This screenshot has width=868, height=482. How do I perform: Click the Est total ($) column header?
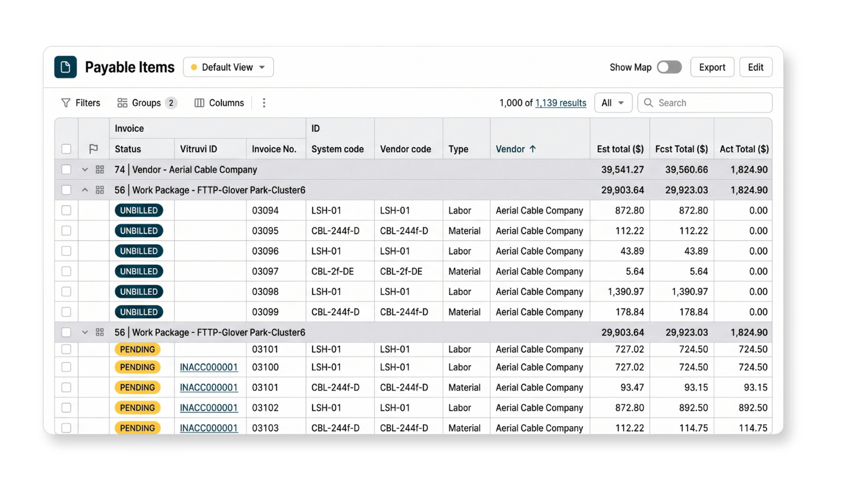click(x=620, y=149)
